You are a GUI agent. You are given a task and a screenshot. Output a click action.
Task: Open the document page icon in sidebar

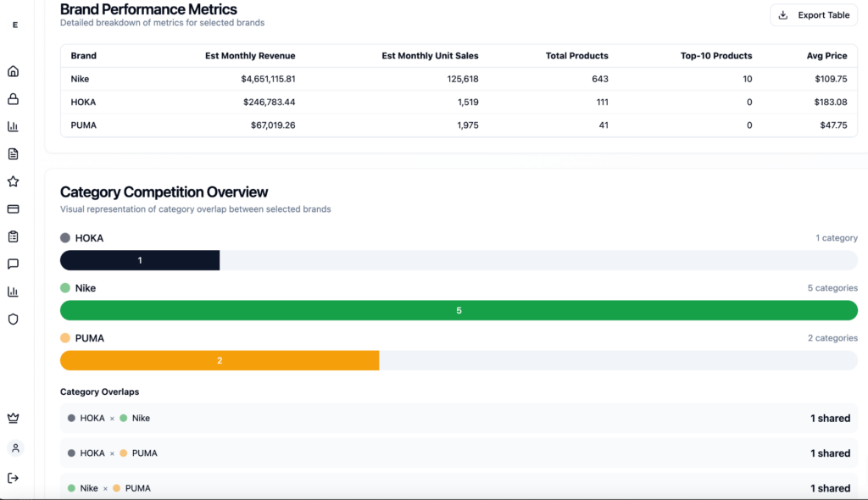13,154
